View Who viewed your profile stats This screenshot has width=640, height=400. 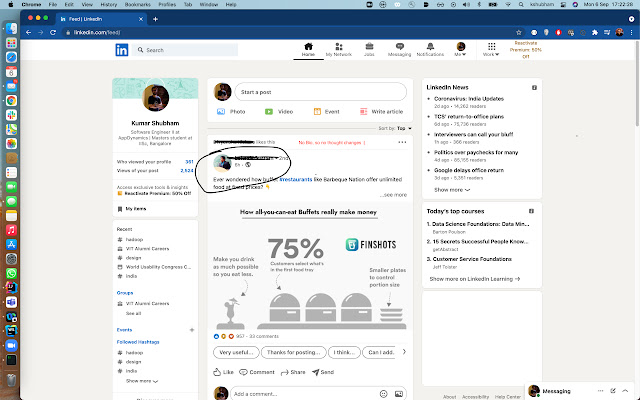(155, 162)
